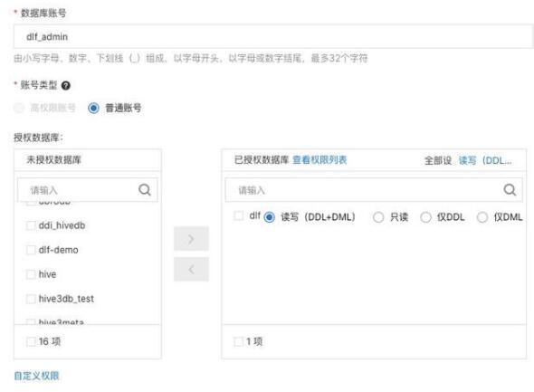Check the ddi_hivedb database checkbox

pyautogui.click(x=31, y=225)
